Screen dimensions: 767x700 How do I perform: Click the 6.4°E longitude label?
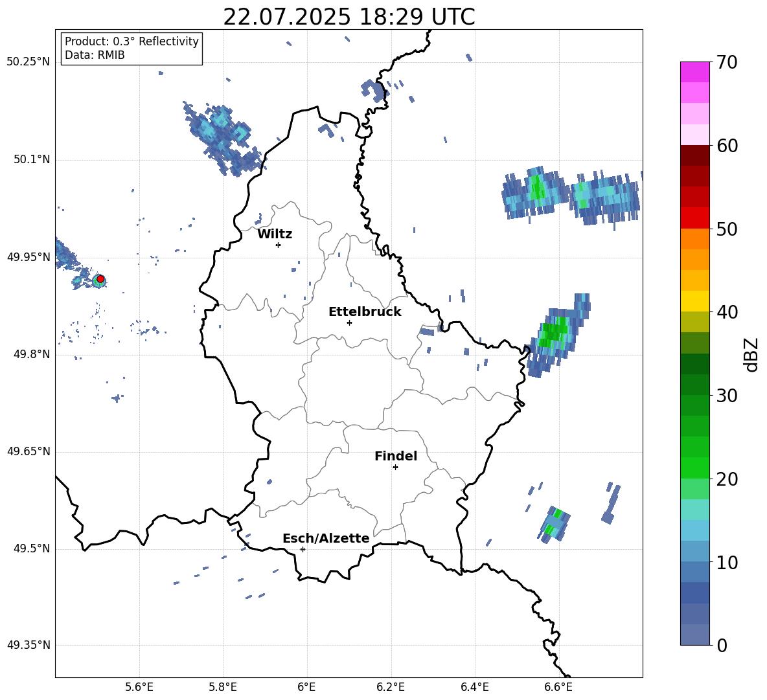coord(474,687)
